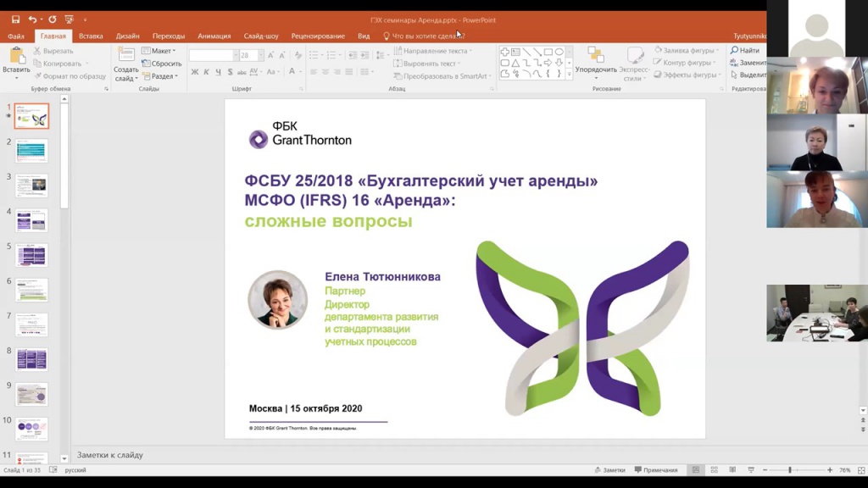Image resolution: width=868 pixels, height=488 pixels.
Task: Fit slide to window icon
Action: pos(861,469)
